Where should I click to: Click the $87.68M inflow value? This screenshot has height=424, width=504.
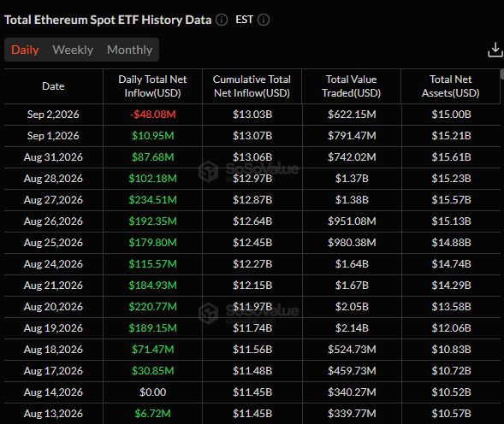point(152,157)
